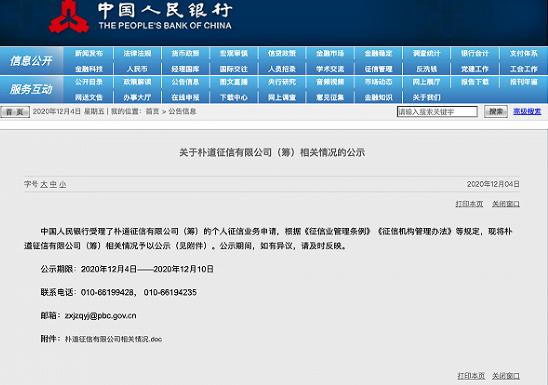
Task: Click 打印本页 link below the attachment
Action: [x=471, y=376]
